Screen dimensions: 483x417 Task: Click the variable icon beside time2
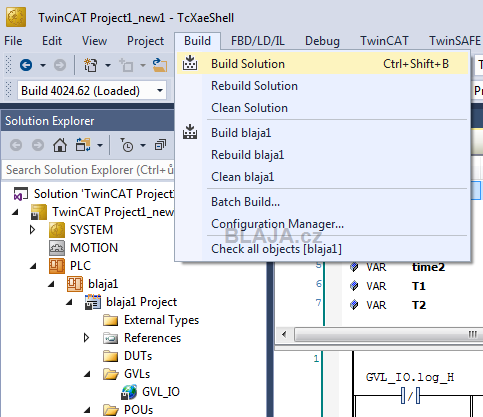click(354, 267)
